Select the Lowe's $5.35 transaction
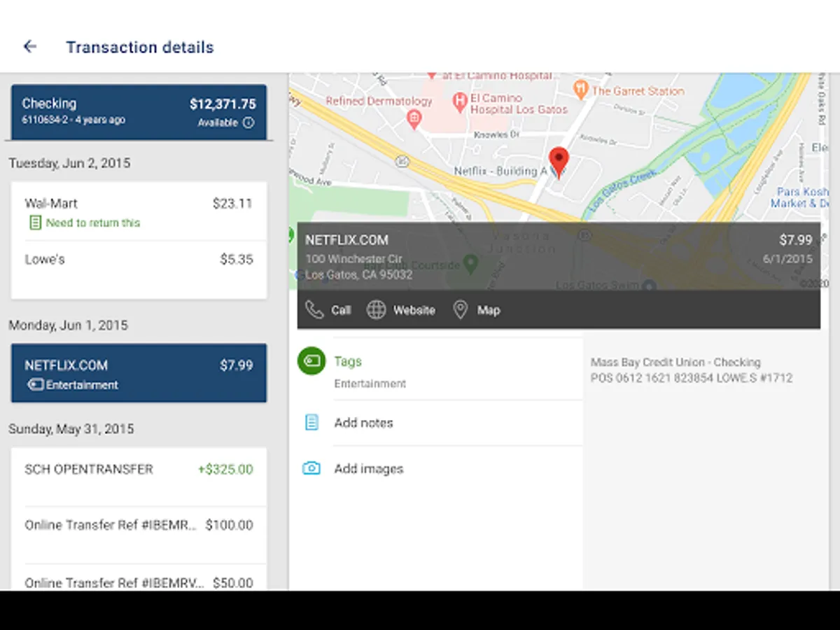Screen dimensions: 840x630 click(x=139, y=269)
